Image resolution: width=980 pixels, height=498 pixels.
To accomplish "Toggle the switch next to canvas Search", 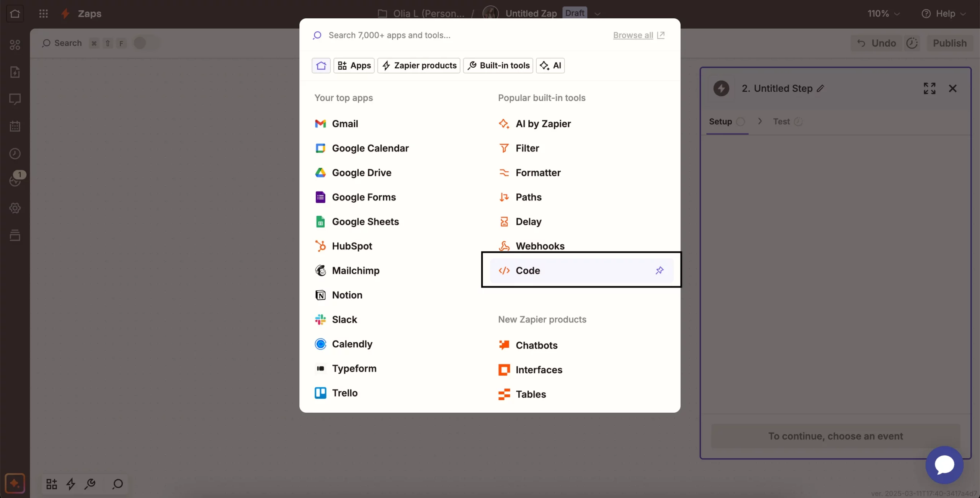I will 145,43.
